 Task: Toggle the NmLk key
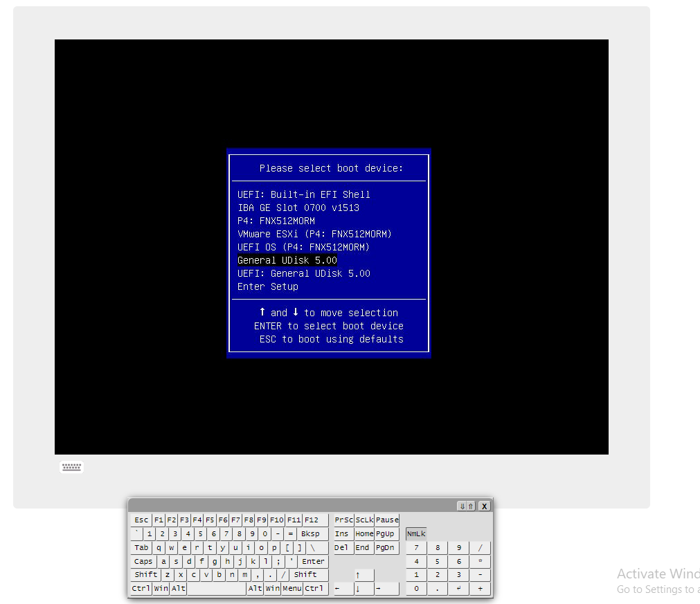pos(416,533)
